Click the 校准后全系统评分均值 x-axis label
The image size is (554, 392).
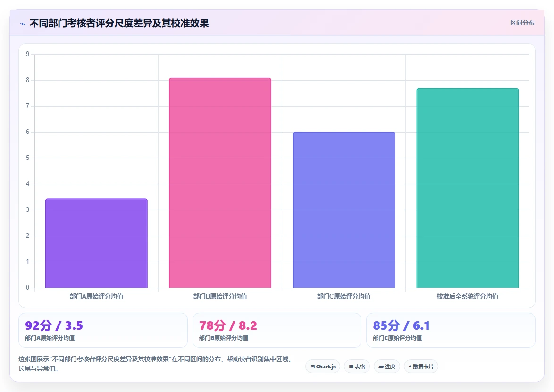[x=468, y=296]
